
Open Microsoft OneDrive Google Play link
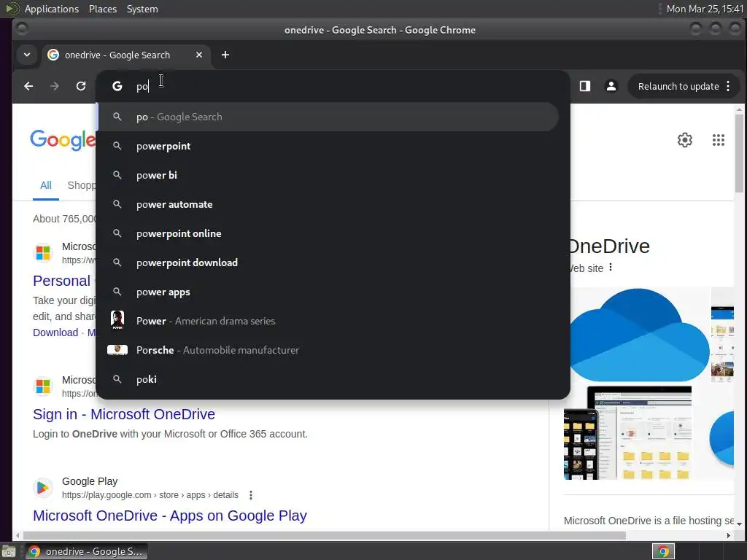coord(169,516)
